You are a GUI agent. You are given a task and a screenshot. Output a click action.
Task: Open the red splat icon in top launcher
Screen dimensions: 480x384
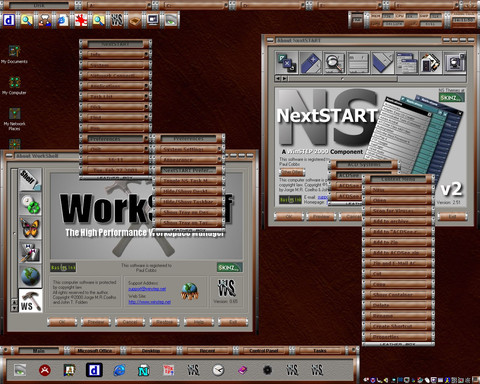tap(81, 20)
